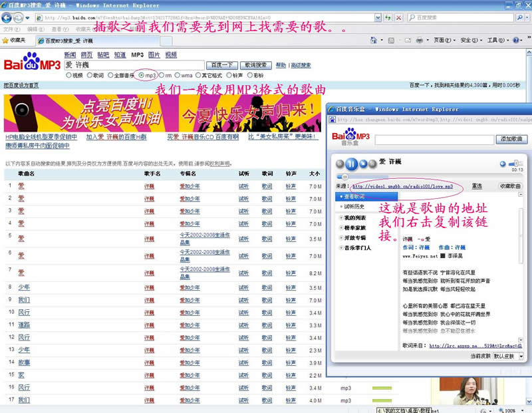Open the recent pages dropdown beside Forward
The height and width of the screenshot is (413, 532).
click(x=27, y=18)
